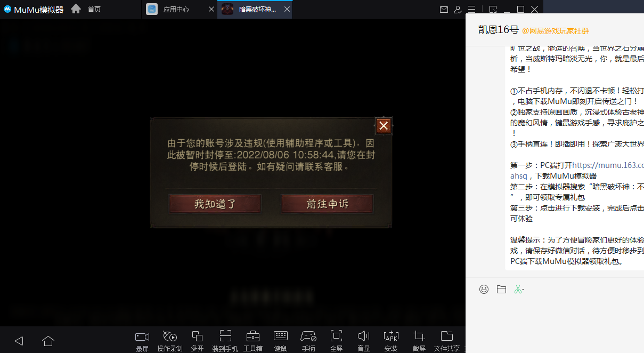Open 音量 volume control
The width and height of the screenshot is (644, 353).
tap(364, 341)
